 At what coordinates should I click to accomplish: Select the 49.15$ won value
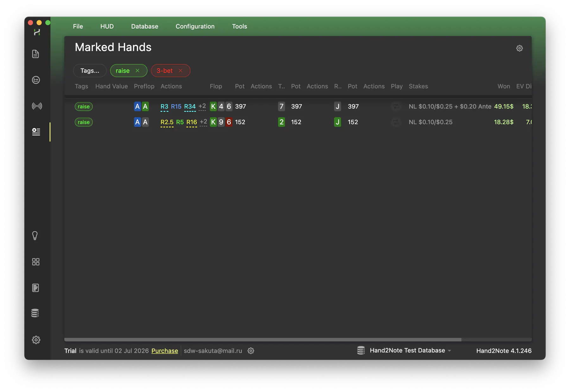point(503,107)
